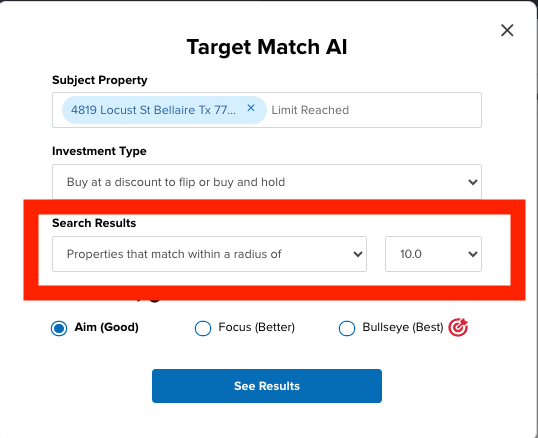The image size is (538, 438).
Task: Select the Bullseye (Best) radio button
Action: [347, 328]
